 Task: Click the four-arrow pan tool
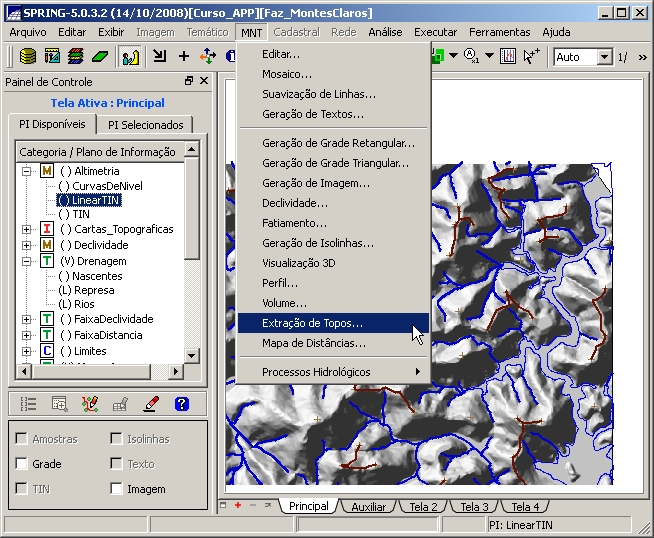[208, 57]
